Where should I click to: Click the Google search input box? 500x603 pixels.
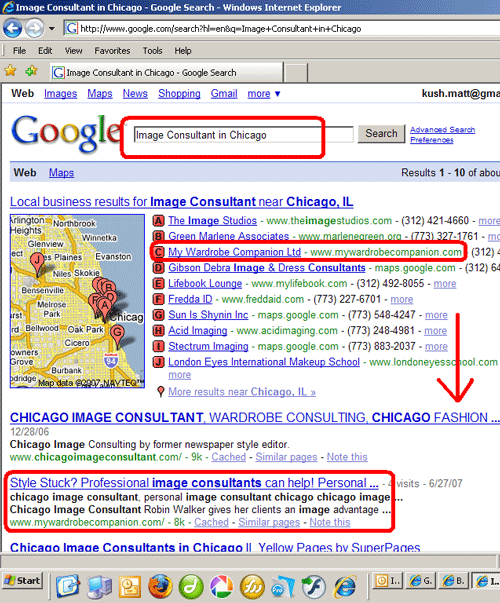click(x=243, y=135)
